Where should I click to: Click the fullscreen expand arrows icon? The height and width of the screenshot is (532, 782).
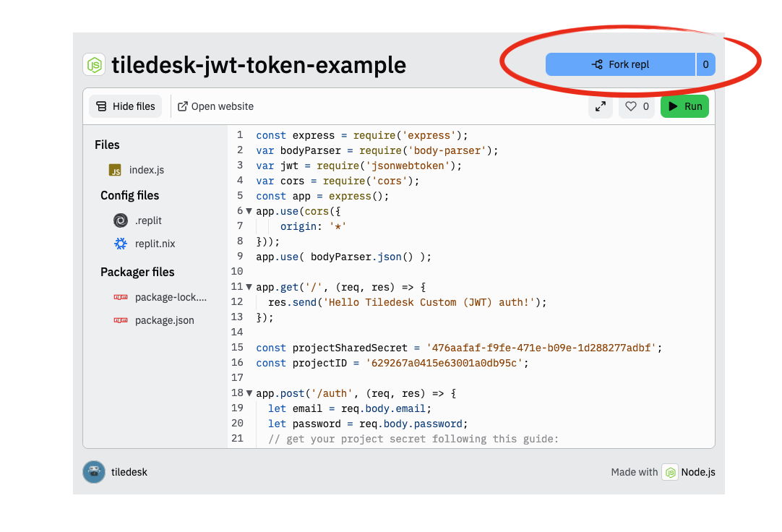coord(601,106)
